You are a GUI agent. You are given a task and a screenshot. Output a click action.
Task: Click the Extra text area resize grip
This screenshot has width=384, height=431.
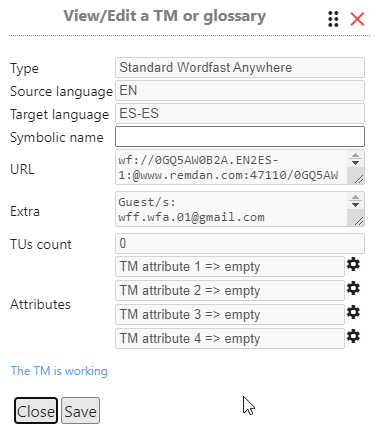[x=359, y=221]
